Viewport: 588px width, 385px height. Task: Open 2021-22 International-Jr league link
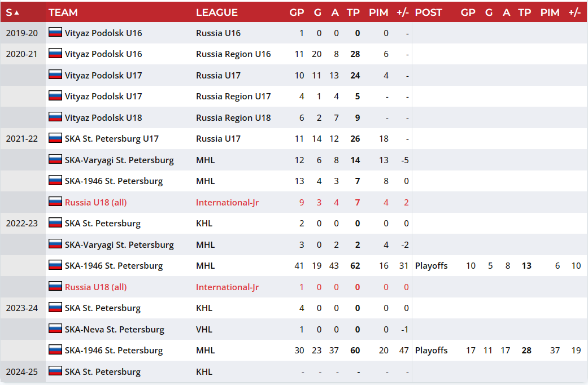(227, 203)
